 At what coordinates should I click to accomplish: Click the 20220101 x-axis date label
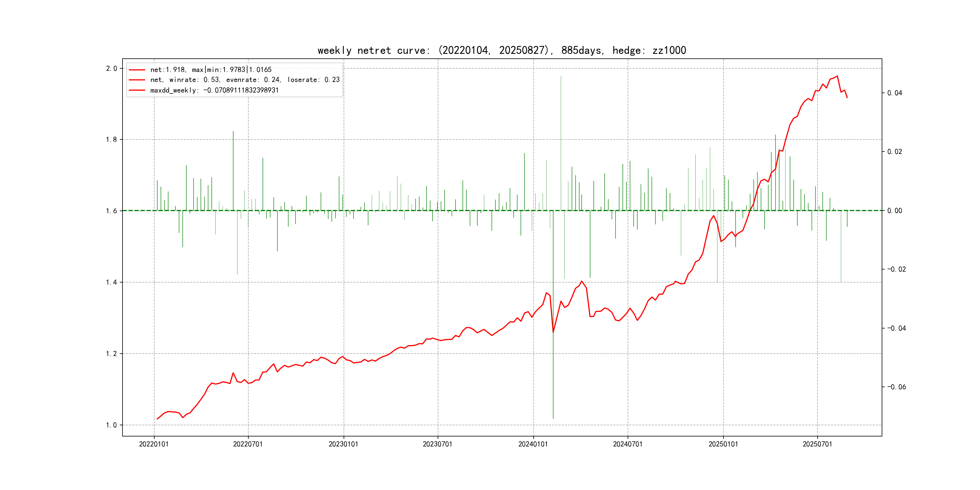(x=154, y=444)
